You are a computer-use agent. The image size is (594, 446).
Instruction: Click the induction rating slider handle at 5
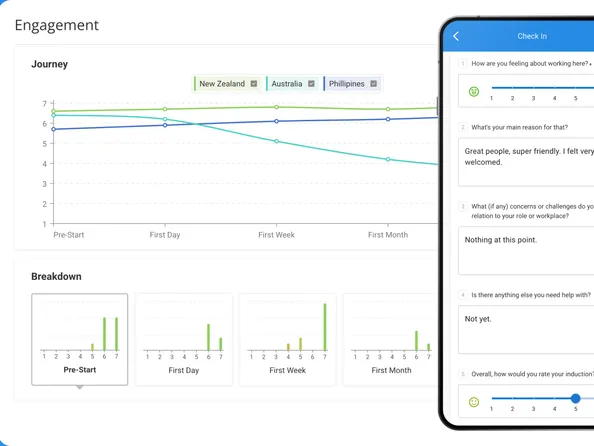click(575, 398)
